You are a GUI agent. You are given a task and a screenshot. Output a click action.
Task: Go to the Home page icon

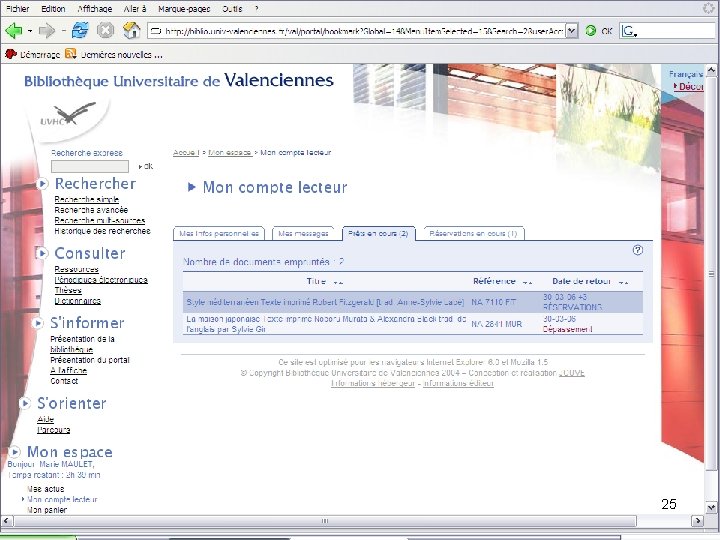[x=131, y=30]
